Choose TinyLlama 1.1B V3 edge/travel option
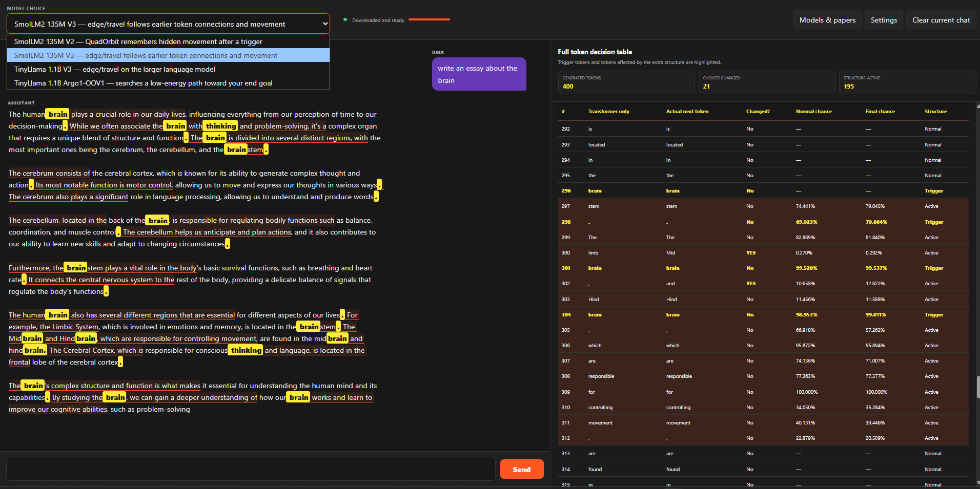Image resolution: width=980 pixels, height=489 pixels. [168, 69]
